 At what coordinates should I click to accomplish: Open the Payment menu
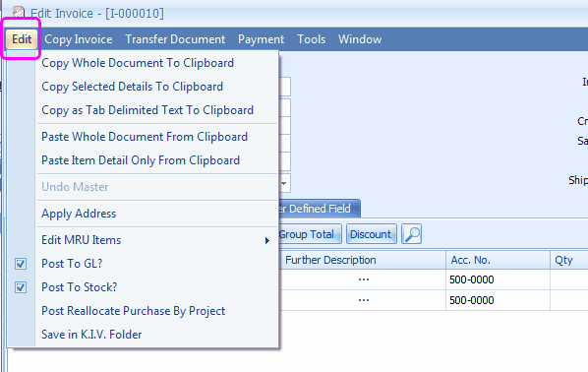261,39
